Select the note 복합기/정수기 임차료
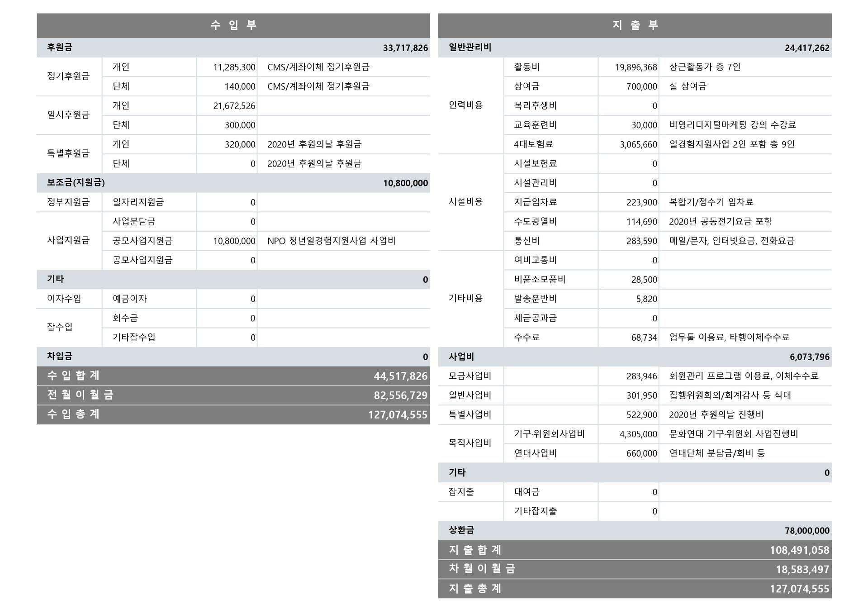 pyautogui.click(x=711, y=202)
